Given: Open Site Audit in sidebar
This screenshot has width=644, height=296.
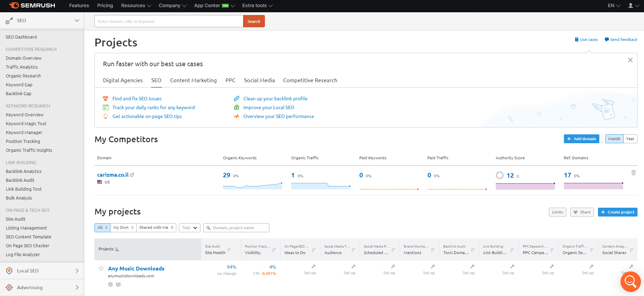Looking at the screenshot, I should (x=16, y=219).
